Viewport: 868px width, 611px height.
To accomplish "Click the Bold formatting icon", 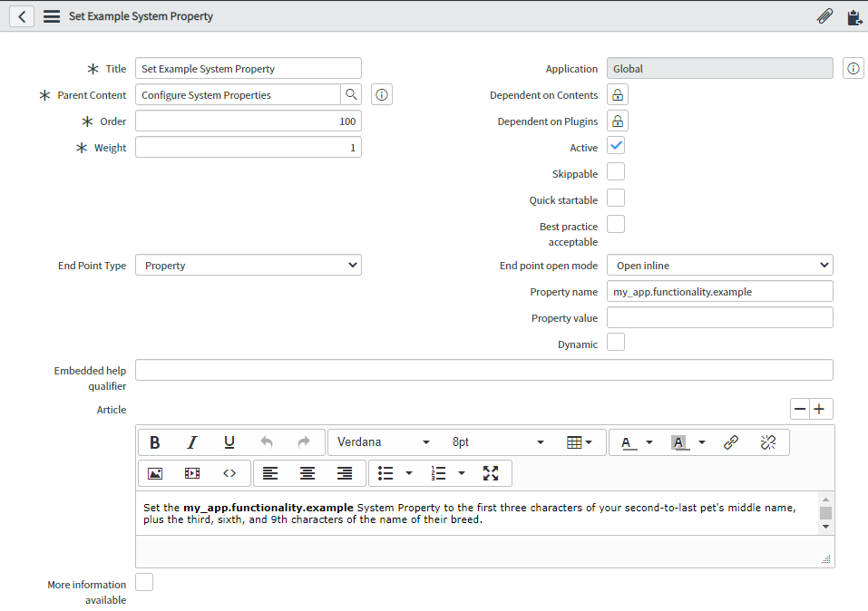I will (x=155, y=442).
